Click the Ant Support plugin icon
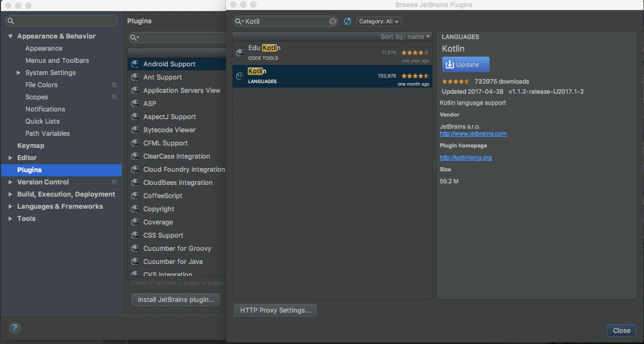Screen dimensions: 644x344 [x=135, y=77]
